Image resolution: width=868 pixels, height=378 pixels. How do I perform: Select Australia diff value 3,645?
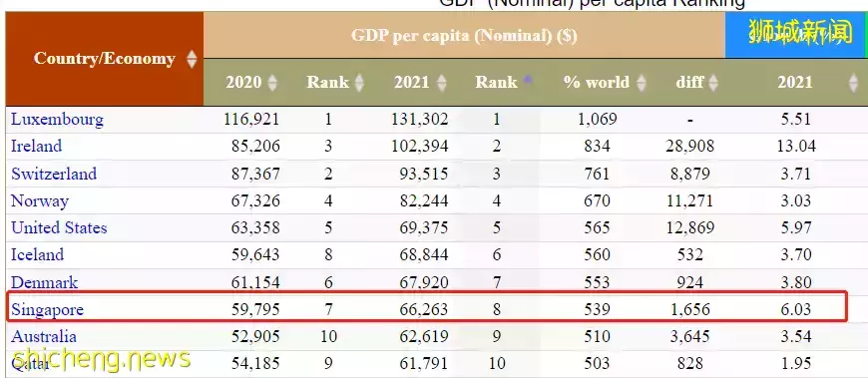coord(689,336)
